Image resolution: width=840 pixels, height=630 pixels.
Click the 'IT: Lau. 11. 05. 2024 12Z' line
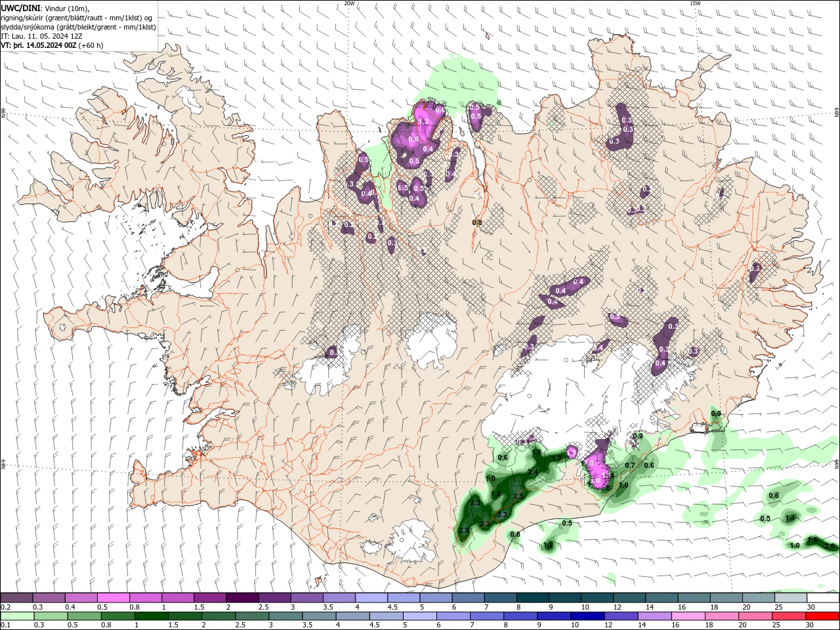click(41, 36)
